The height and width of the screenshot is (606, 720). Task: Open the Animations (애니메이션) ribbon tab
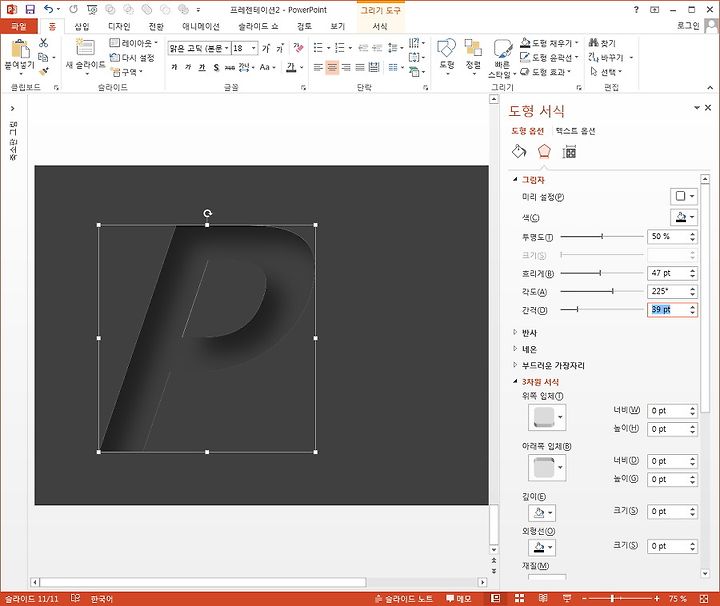pos(201,26)
